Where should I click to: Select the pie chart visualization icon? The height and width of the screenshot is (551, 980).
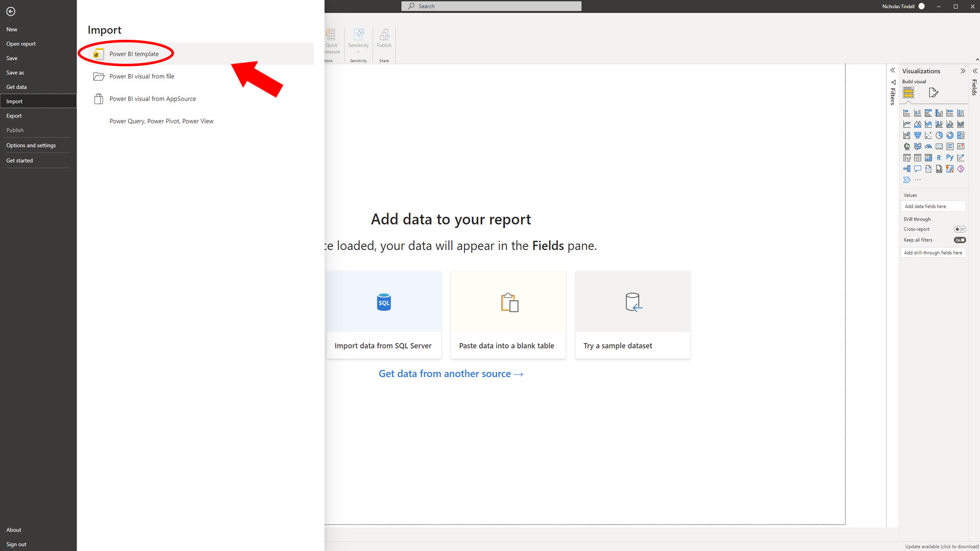tap(939, 135)
